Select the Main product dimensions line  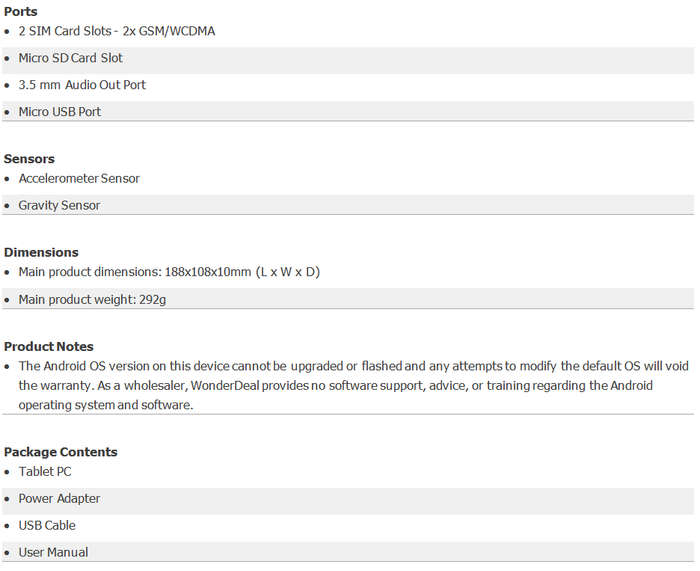pyautogui.click(x=169, y=272)
